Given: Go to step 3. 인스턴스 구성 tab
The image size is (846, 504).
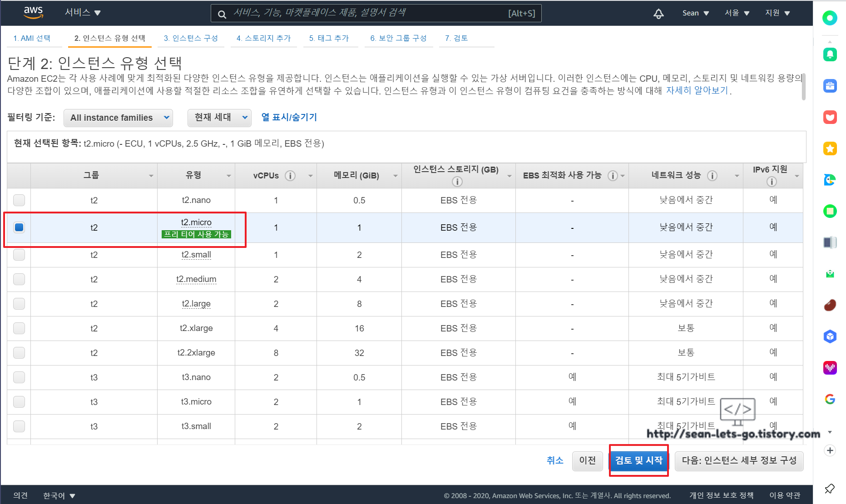Looking at the screenshot, I should pyautogui.click(x=191, y=38).
